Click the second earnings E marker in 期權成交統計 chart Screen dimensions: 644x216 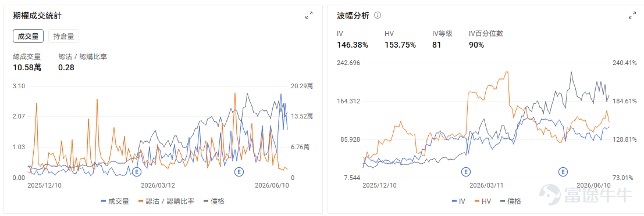click(x=239, y=172)
